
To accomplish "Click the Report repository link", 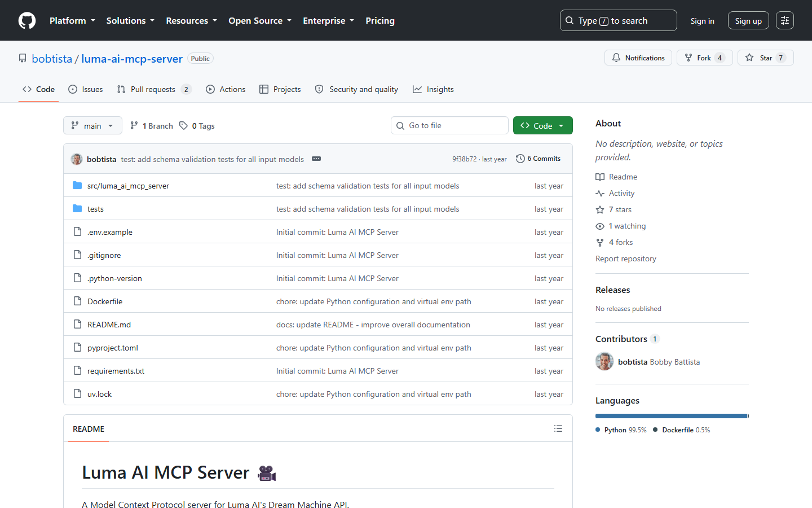I will click(626, 259).
